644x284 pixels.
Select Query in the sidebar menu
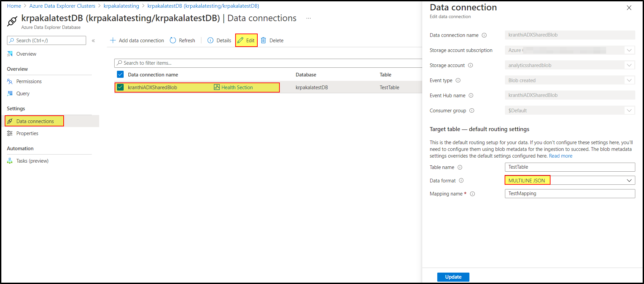pos(23,94)
